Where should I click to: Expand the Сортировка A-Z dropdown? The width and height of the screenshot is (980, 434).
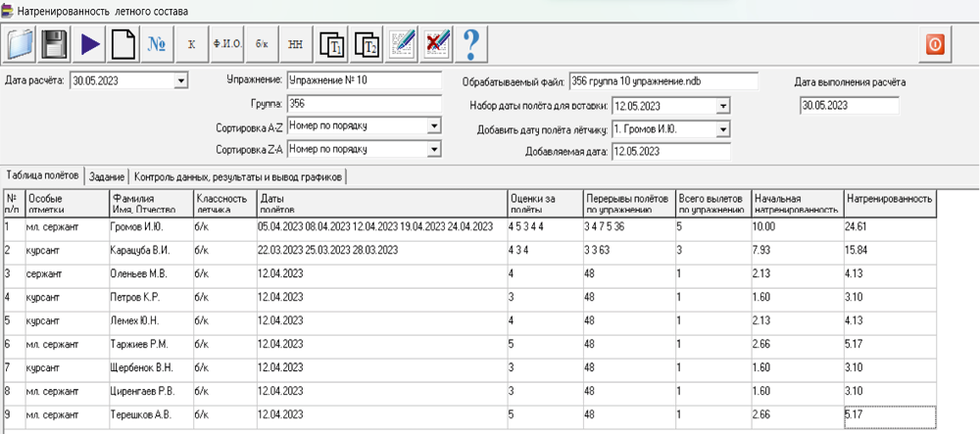pyautogui.click(x=434, y=126)
